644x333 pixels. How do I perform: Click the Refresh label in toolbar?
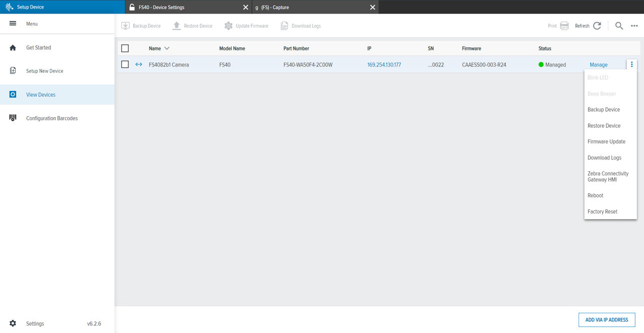click(x=582, y=26)
